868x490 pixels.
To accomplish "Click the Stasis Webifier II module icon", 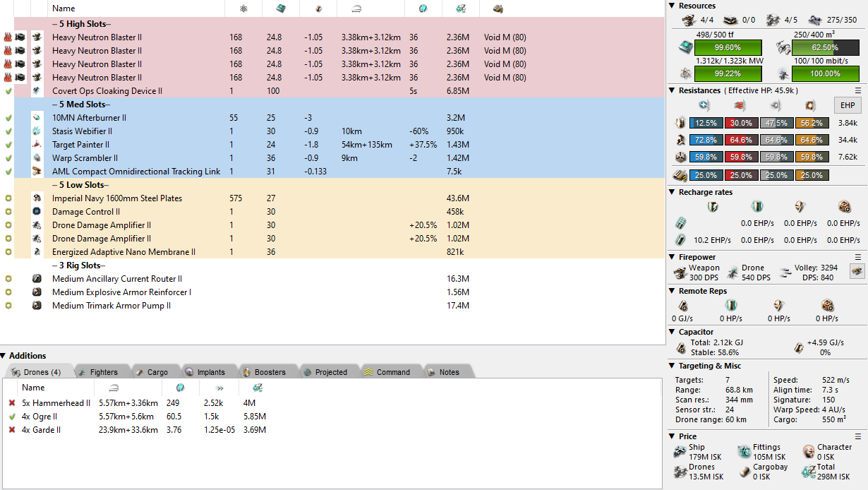I will tap(37, 131).
